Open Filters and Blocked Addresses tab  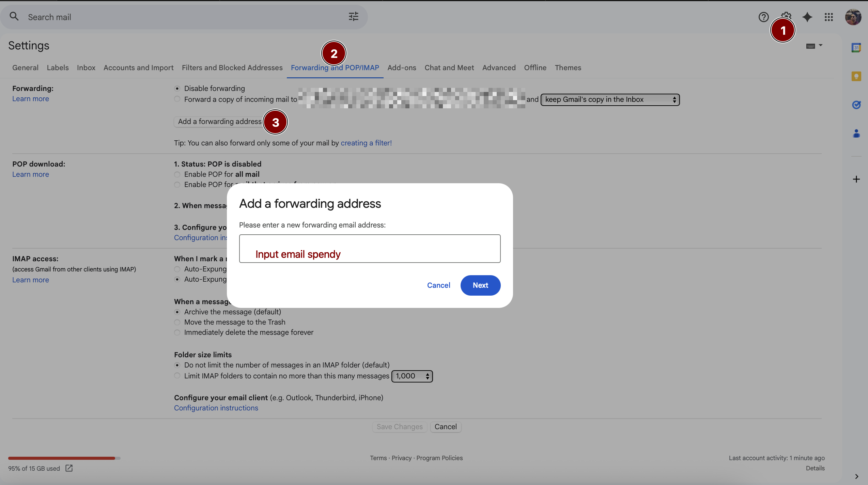[x=232, y=67]
